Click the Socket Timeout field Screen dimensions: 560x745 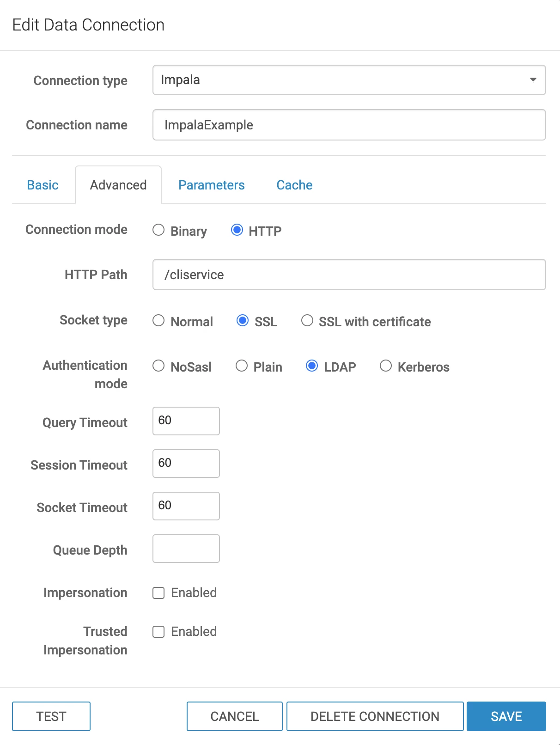[x=186, y=506]
